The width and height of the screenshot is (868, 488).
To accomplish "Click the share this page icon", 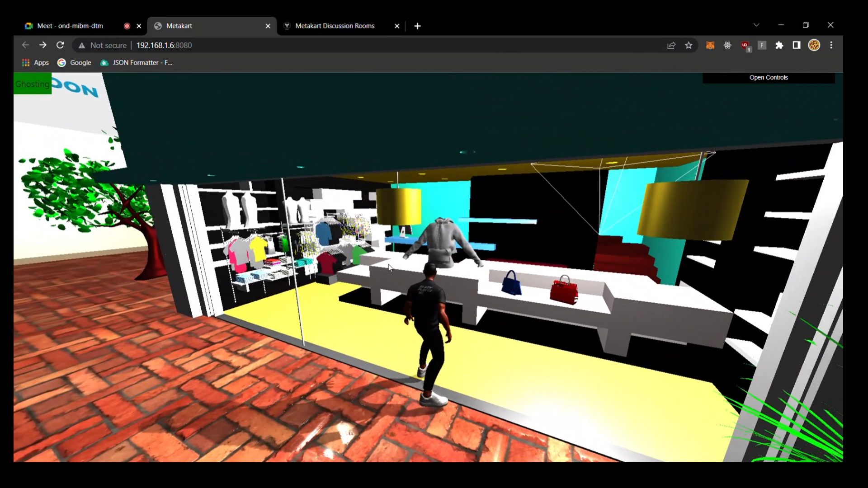I will pyautogui.click(x=671, y=45).
